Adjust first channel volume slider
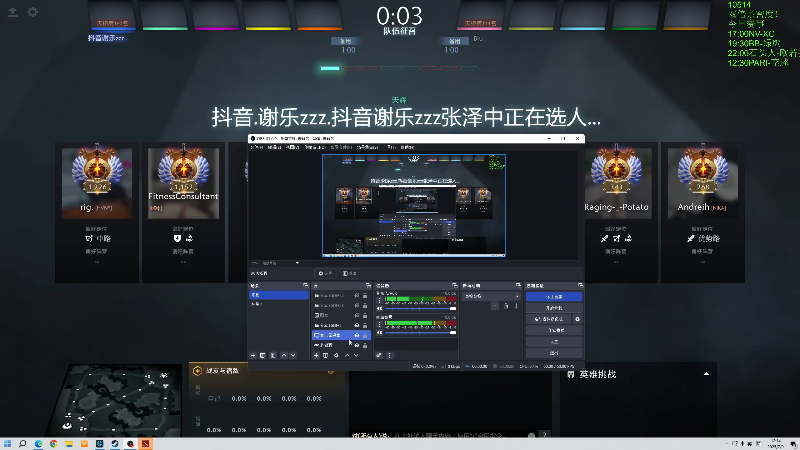Screen dimensions: 800x450 420,309
